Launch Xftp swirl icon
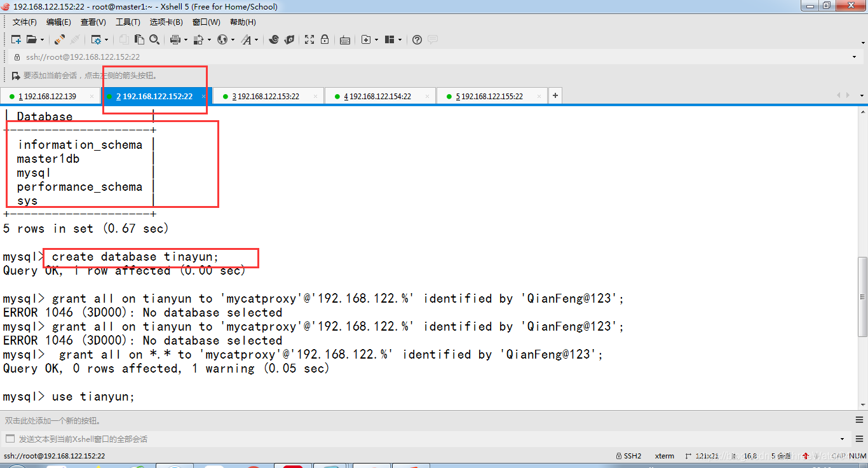 coord(274,39)
